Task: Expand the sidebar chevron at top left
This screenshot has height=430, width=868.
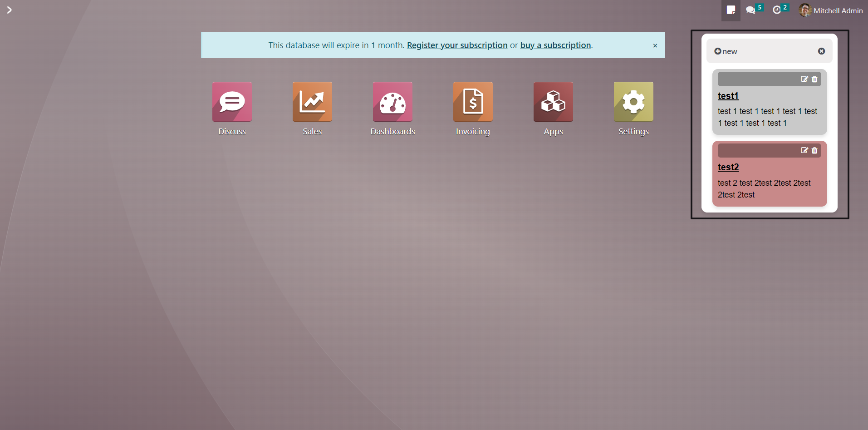Action: [9, 10]
